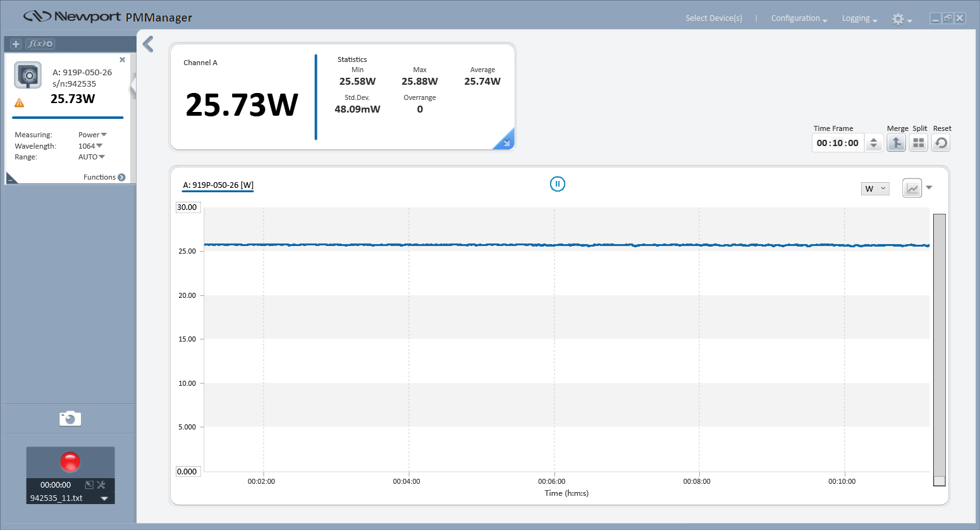The width and height of the screenshot is (980, 530).
Task: Click the 00:00:00 logging timer
Action: pos(56,485)
